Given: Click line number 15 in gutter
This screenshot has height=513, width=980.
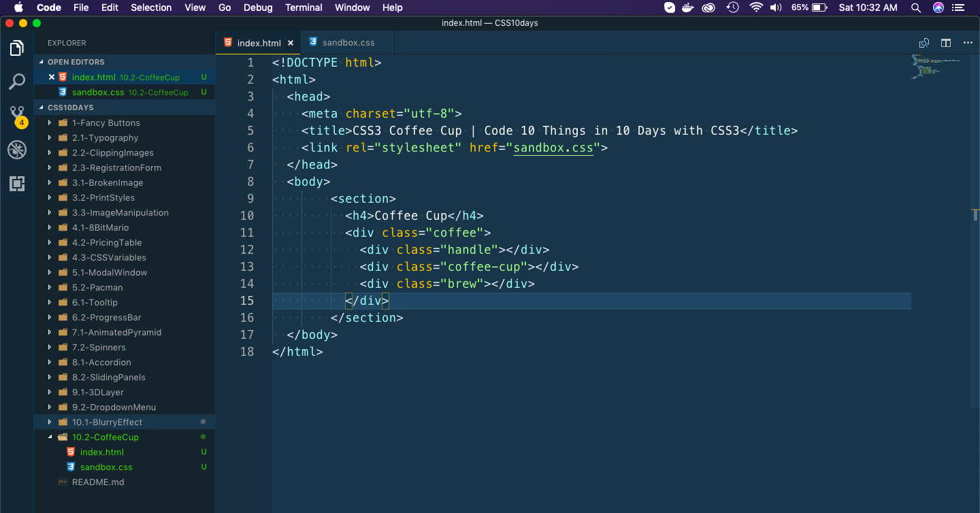Looking at the screenshot, I should point(246,301).
